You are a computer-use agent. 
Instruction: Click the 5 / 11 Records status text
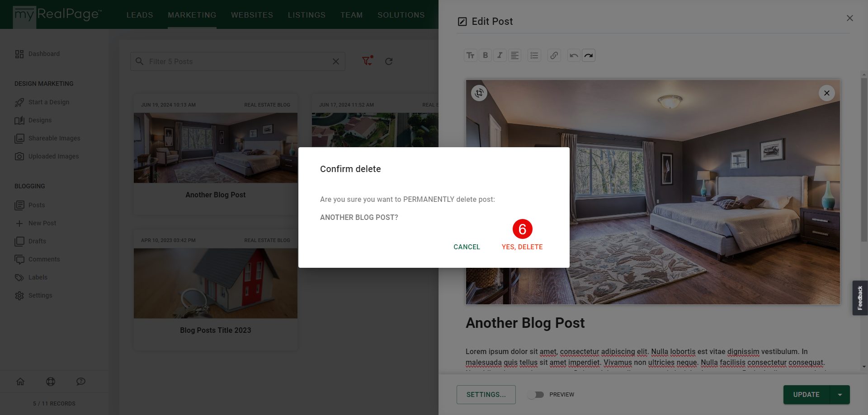pos(54,404)
